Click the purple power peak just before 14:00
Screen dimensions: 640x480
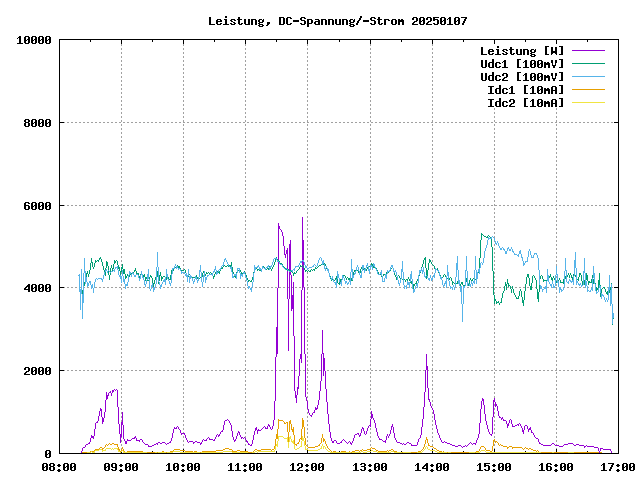[427, 357]
